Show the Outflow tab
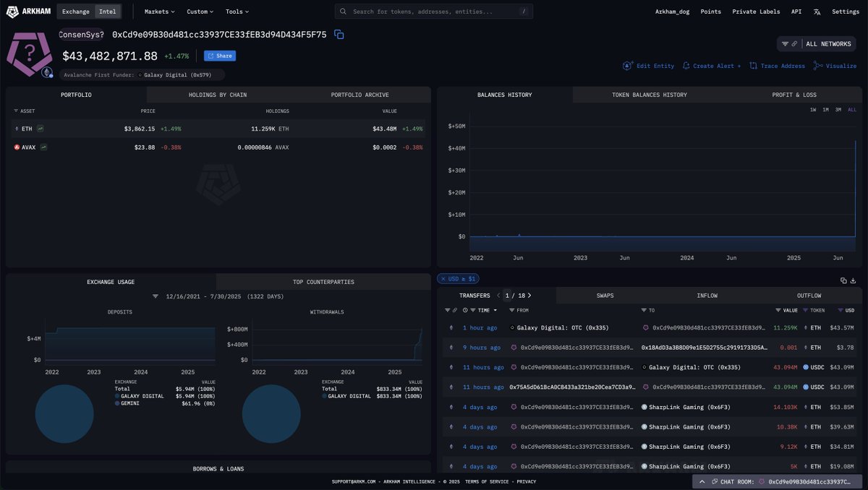Image resolution: width=868 pixels, height=490 pixels. click(809, 296)
